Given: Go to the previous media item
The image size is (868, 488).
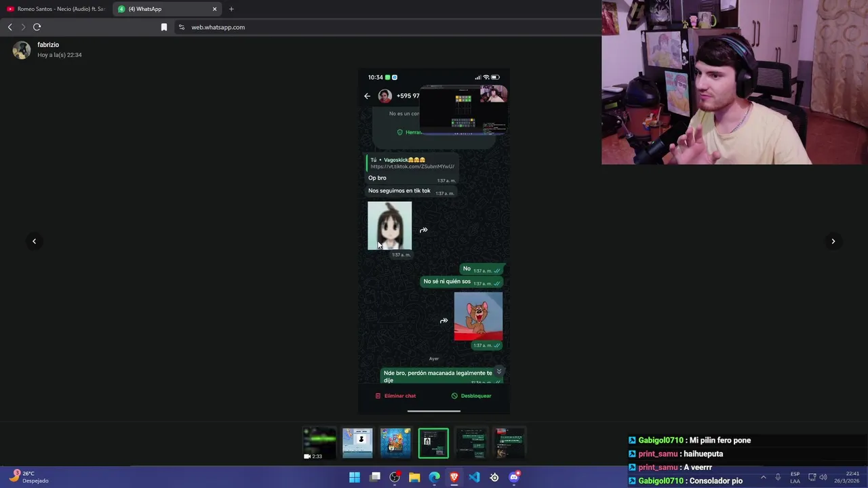Looking at the screenshot, I should tap(34, 241).
